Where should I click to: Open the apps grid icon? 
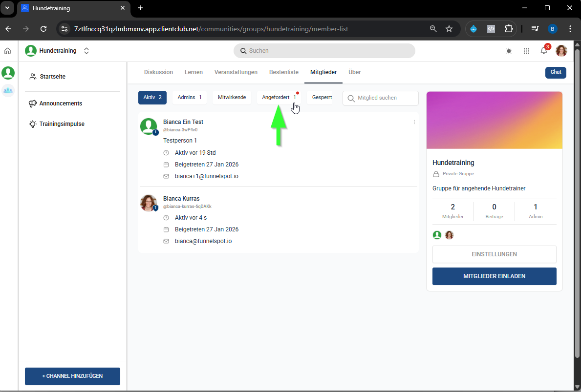pyautogui.click(x=526, y=51)
